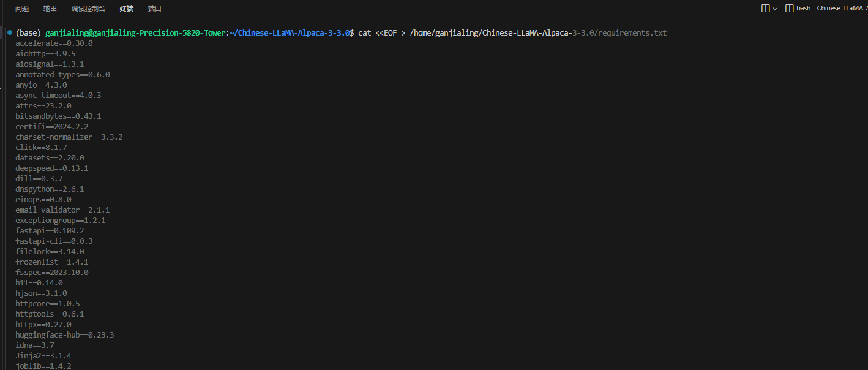The image size is (868, 370).
Task: Click the line charset-normalizer==3.3.2
Action: (69, 137)
